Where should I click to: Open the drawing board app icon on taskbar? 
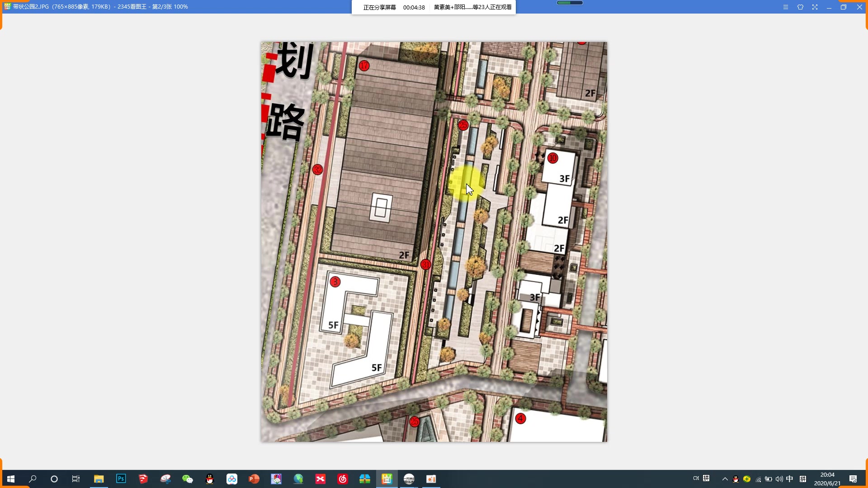[x=276, y=479]
